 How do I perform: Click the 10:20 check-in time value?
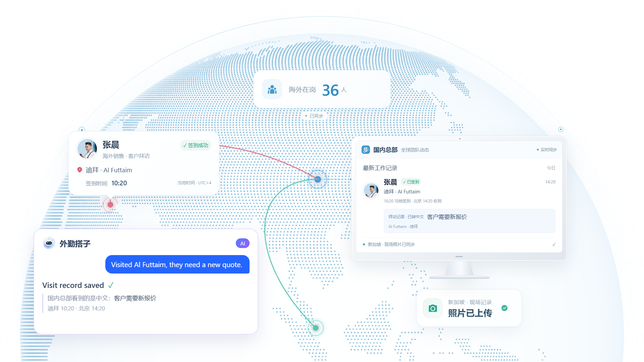click(119, 183)
